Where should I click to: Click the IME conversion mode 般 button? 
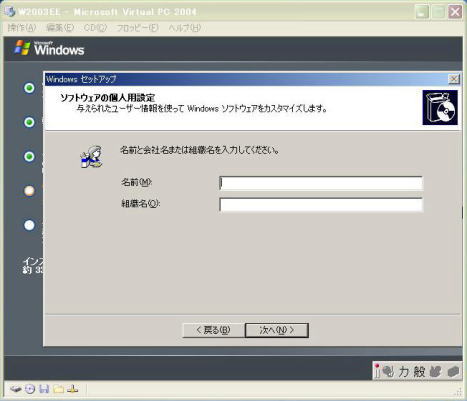click(419, 371)
